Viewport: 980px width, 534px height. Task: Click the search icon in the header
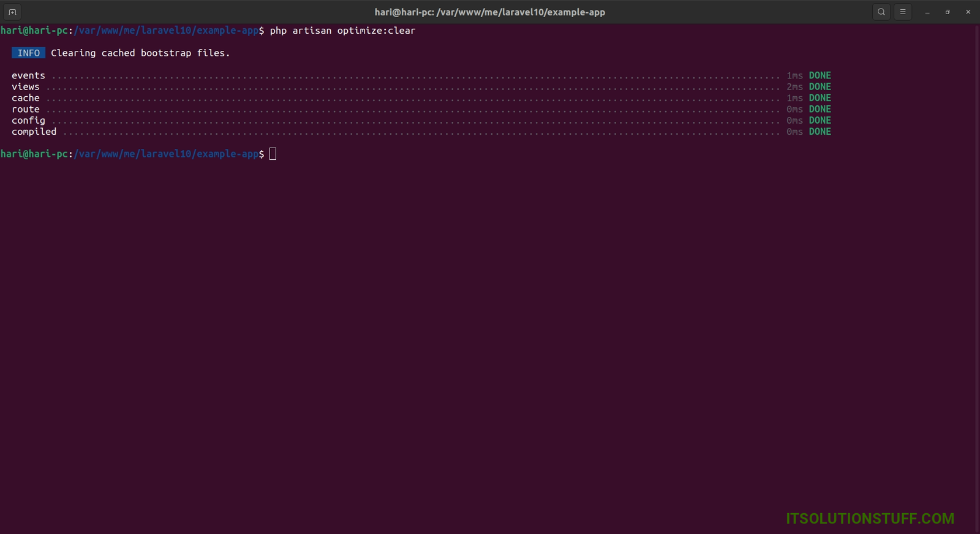point(881,12)
